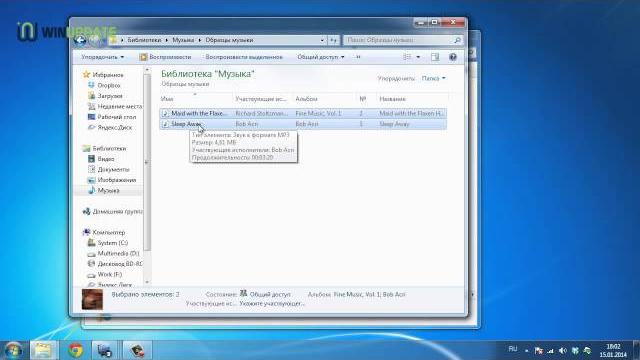Open the help question mark icon

453,57
